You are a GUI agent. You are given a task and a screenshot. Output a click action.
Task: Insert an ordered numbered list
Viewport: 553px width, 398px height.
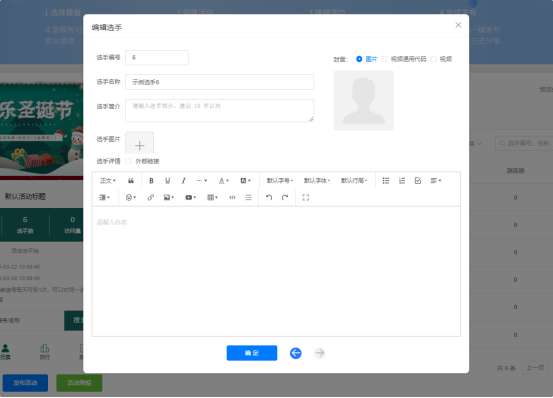click(402, 181)
